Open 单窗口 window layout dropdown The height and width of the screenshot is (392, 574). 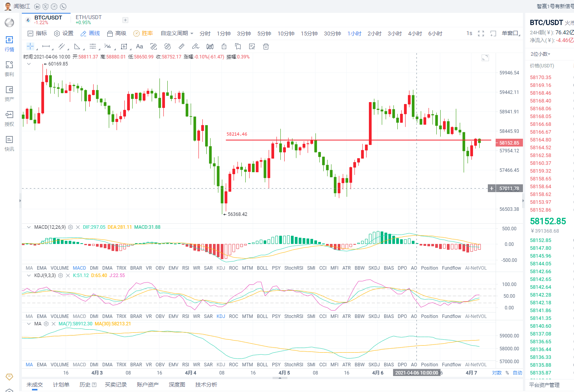(511, 34)
